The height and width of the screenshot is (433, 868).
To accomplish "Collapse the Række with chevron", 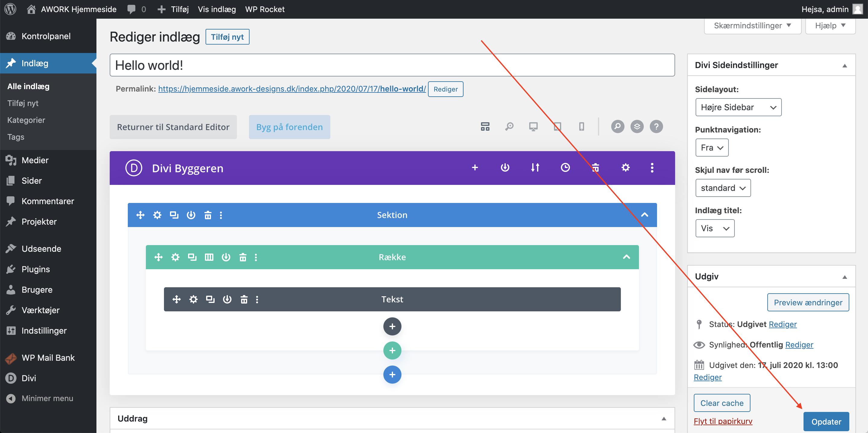I will (626, 257).
